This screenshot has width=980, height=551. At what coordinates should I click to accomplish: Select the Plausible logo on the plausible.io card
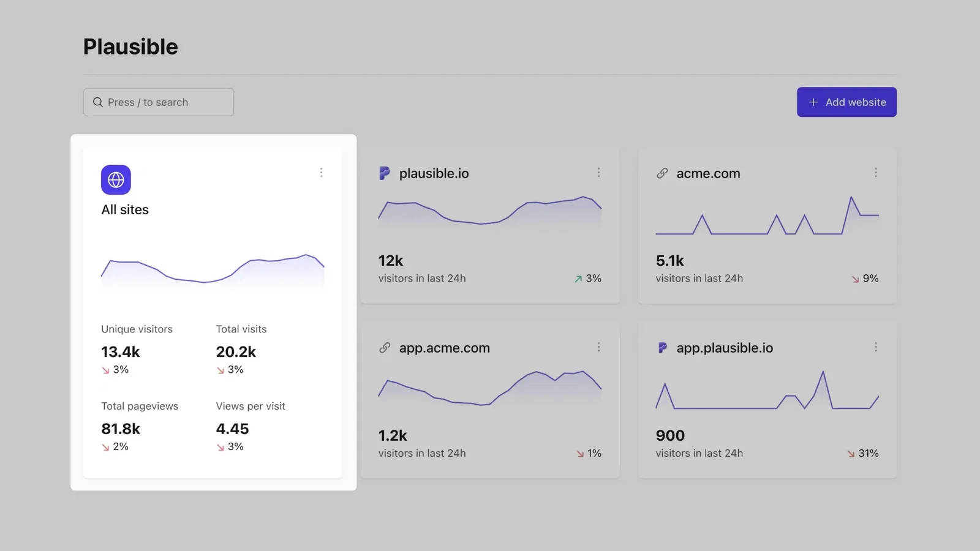(x=383, y=173)
